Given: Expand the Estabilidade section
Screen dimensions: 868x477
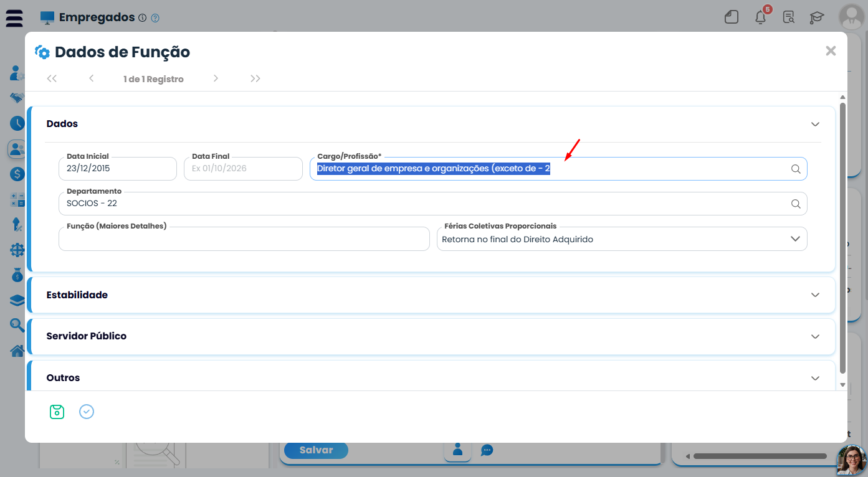Looking at the screenshot, I should (x=815, y=295).
